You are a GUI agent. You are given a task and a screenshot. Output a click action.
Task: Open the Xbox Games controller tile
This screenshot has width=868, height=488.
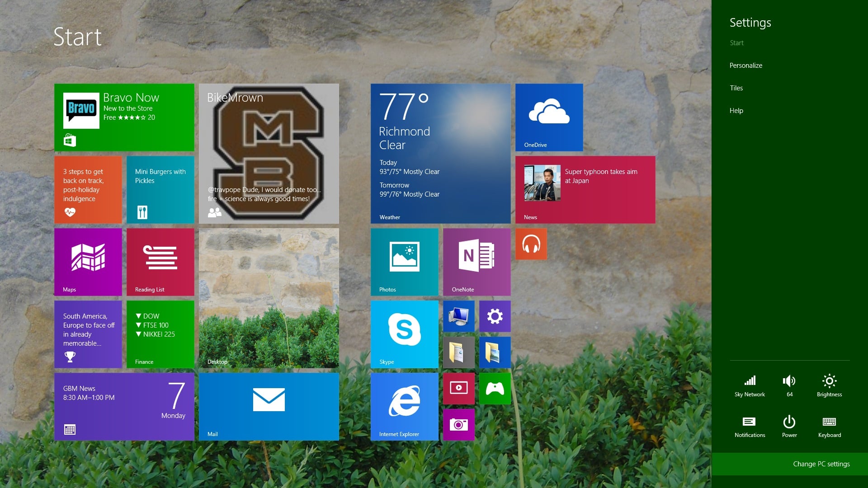(495, 388)
